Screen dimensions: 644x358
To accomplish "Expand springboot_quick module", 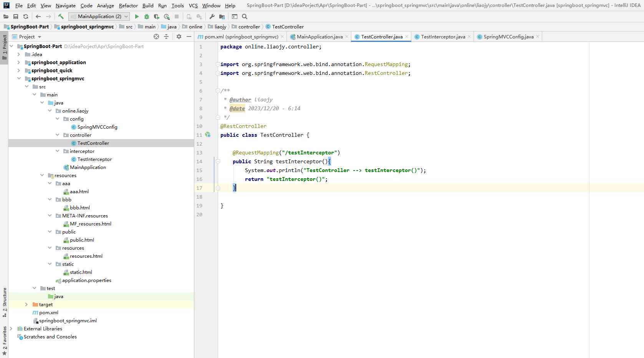I will coord(19,70).
